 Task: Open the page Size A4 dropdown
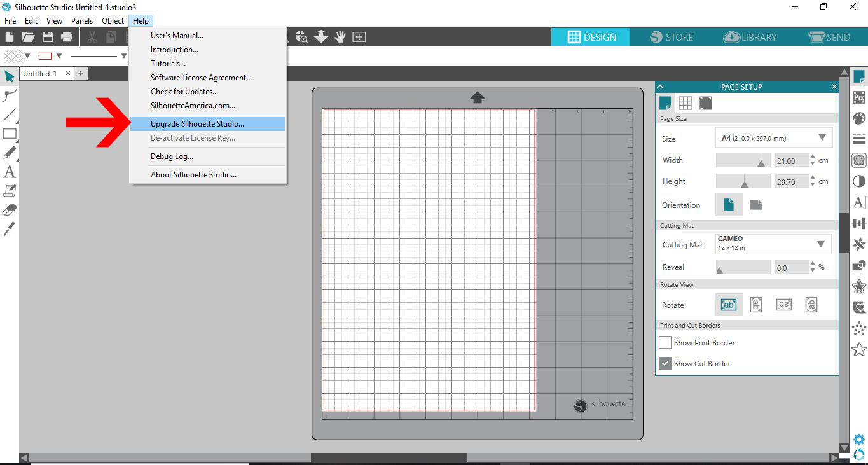[x=773, y=137]
